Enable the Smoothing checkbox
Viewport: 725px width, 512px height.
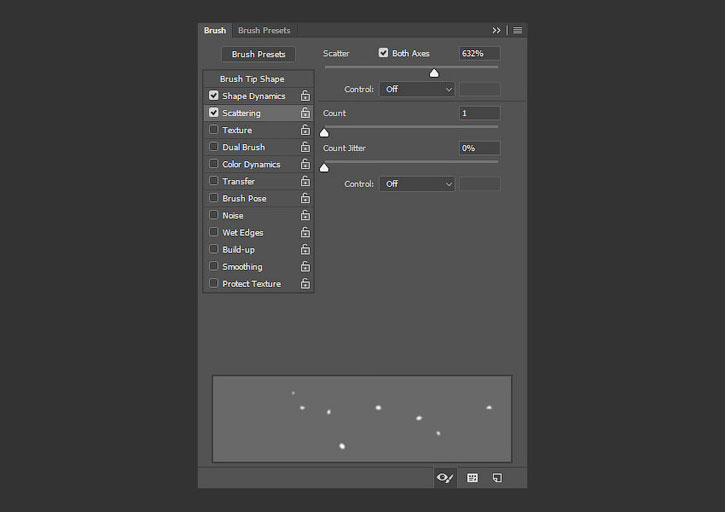pyautogui.click(x=213, y=266)
